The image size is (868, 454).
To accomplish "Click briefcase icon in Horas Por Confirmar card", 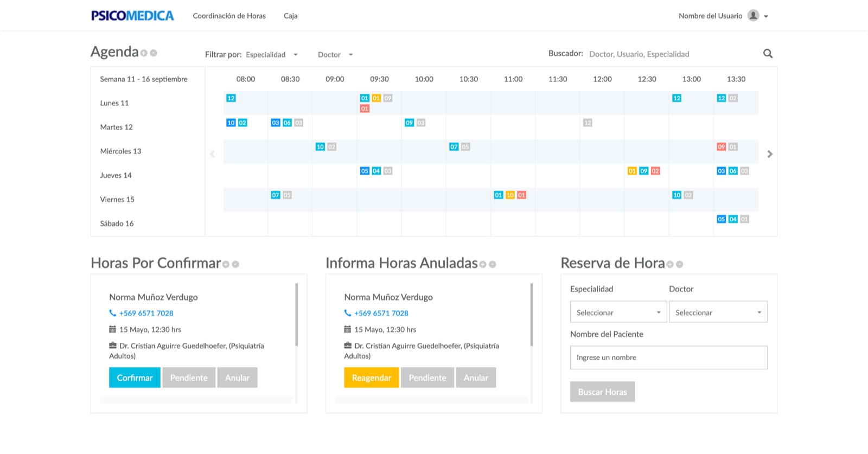I will (113, 346).
